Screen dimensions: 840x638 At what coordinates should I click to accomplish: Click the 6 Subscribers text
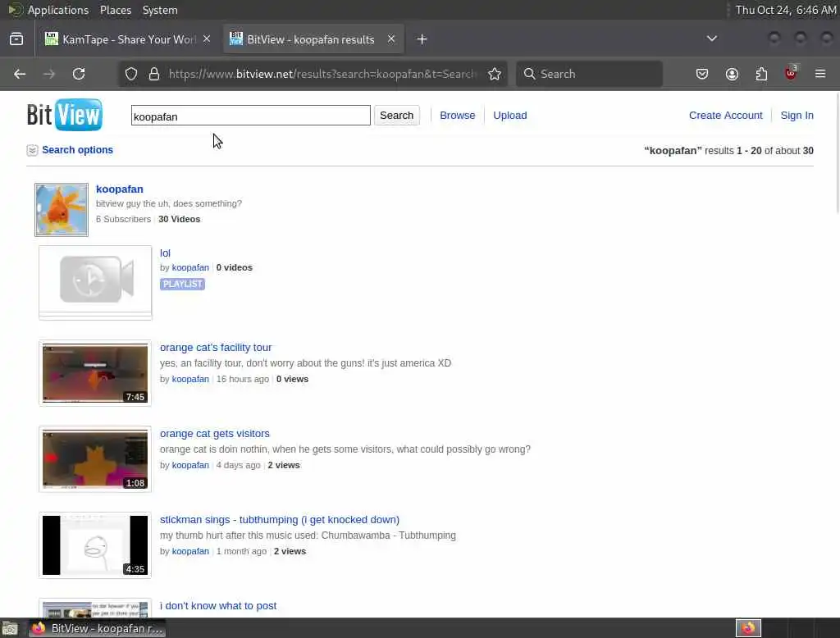click(x=123, y=219)
